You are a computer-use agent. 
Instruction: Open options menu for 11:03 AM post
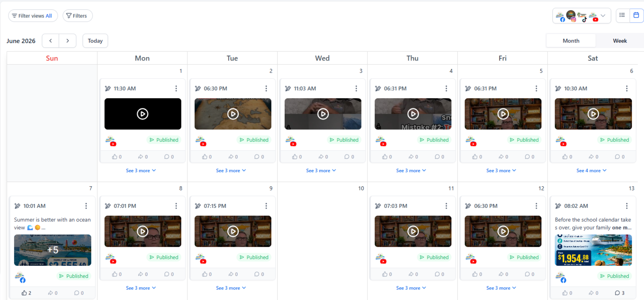(x=356, y=89)
